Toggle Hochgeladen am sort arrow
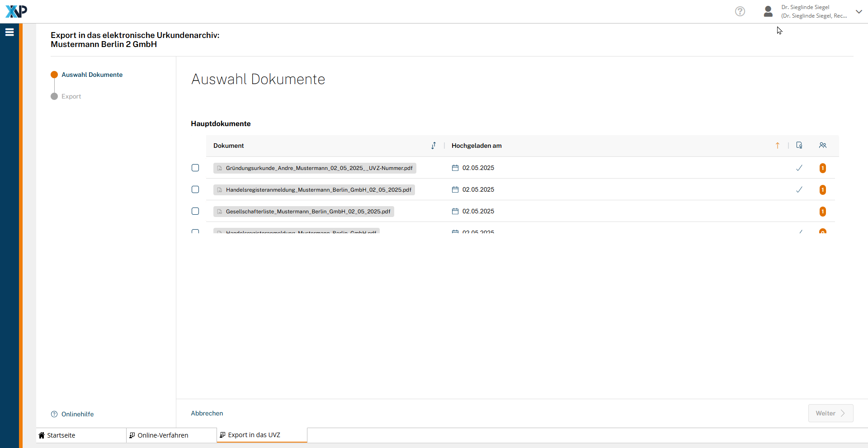The width and height of the screenshot is (868, 448). pyautogui.click(x=777, y=146)
